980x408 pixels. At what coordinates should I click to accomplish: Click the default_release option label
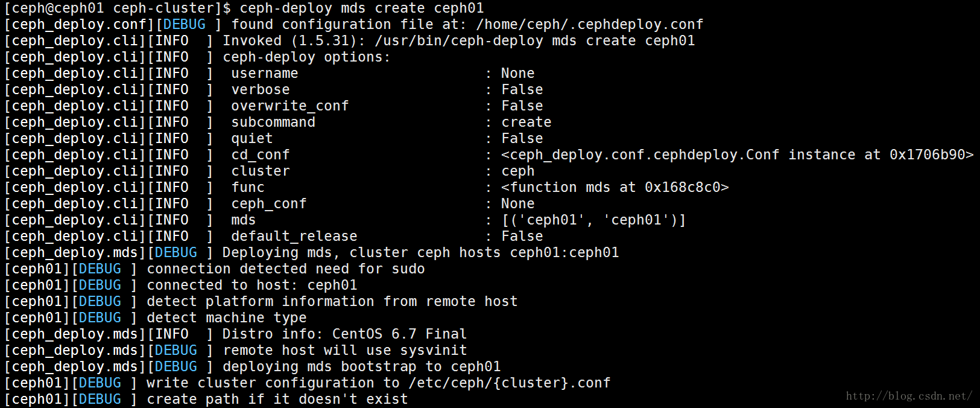point(294,237)
